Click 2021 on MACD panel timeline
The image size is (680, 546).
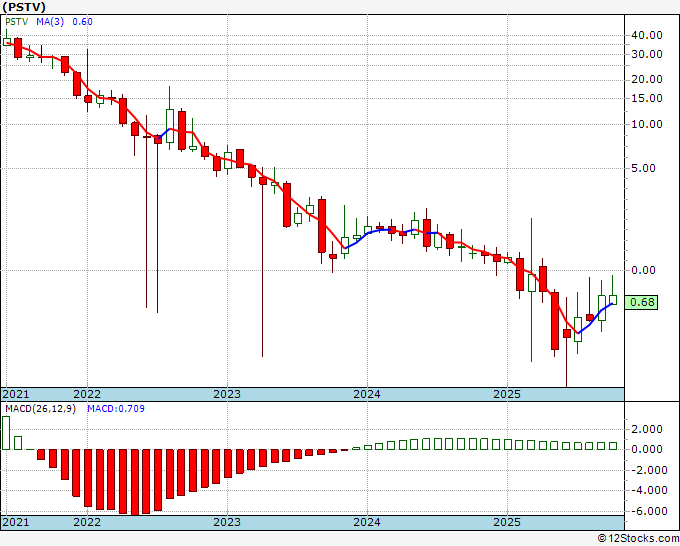pyautogui.click(x=16, y=522)
